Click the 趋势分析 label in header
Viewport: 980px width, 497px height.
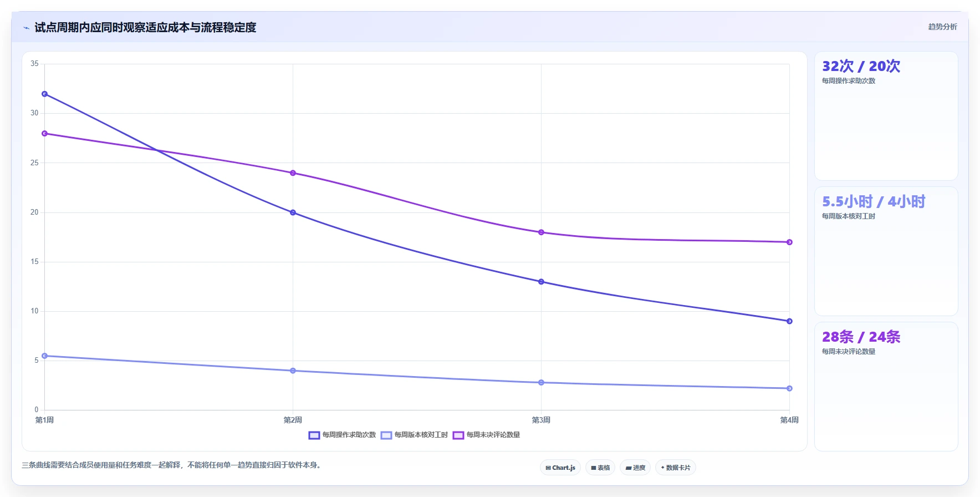tap(942, 27)
